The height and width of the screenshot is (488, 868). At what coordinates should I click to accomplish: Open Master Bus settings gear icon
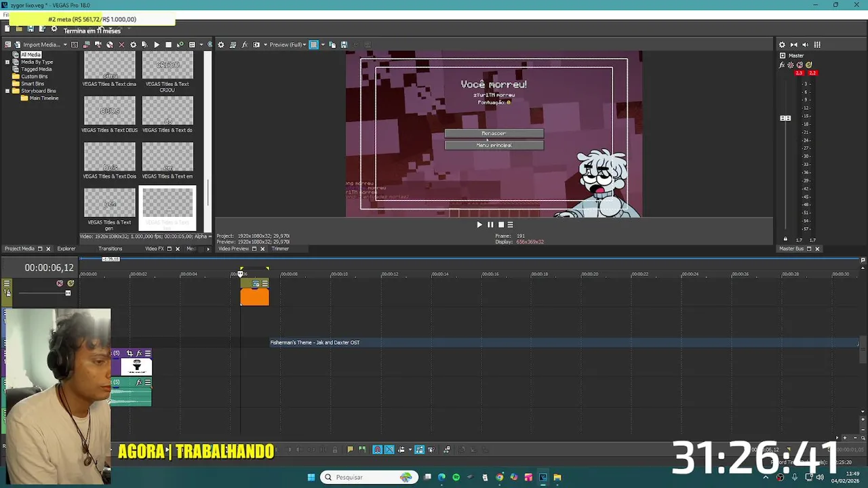pyautogui.click(x=782, y=45)
